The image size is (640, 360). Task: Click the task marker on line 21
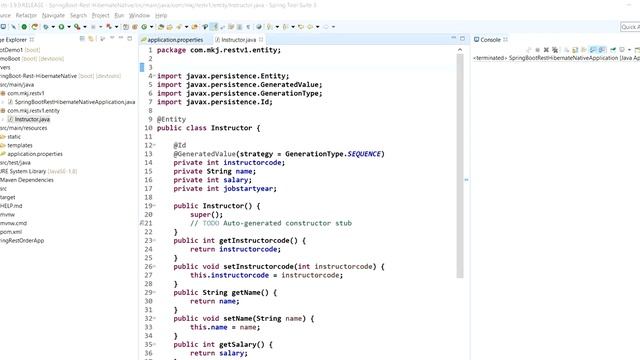(x=142, y=223)
